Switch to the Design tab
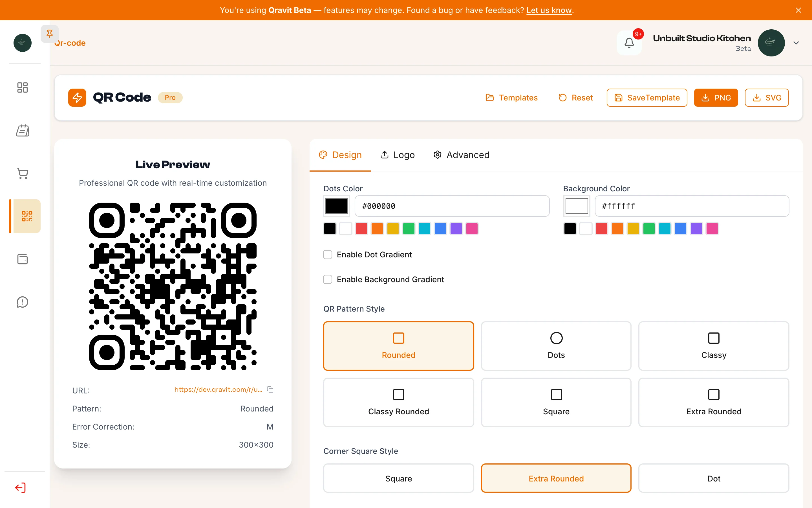 coord(340,155)
